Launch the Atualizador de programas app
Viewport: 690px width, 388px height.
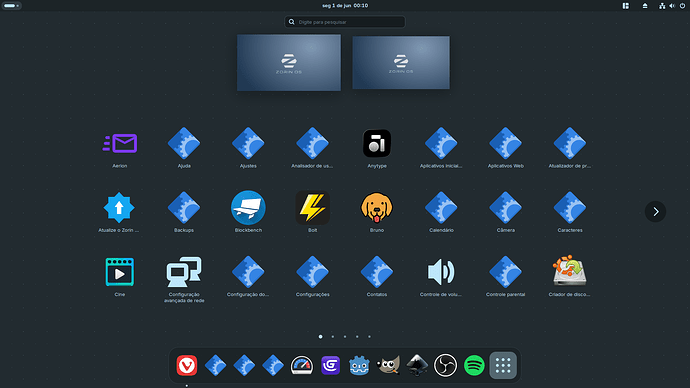(x=569, y=143)
